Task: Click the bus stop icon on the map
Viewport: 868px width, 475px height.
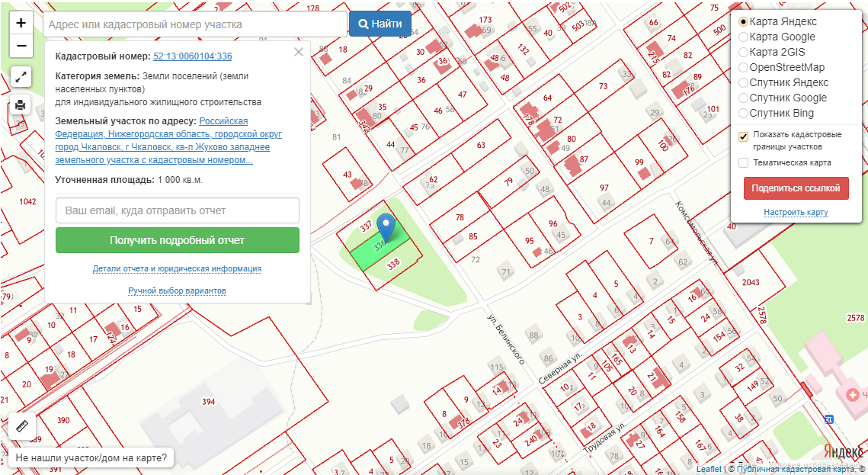Action: tap(828, 419)
